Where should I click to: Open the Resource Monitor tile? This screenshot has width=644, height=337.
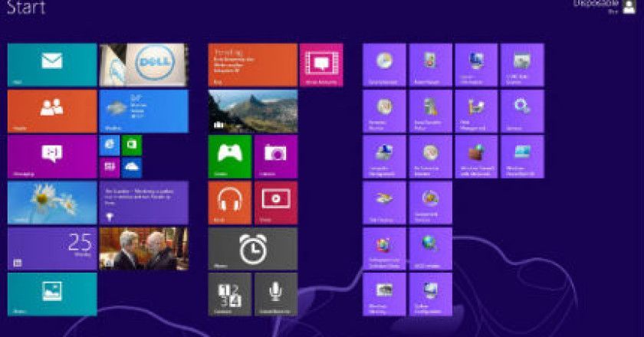coord(430,157)
